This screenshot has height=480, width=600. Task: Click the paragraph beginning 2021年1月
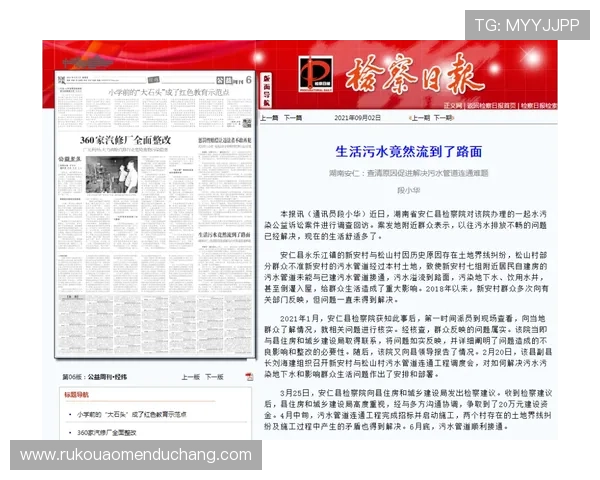click(x=408, y=346)
